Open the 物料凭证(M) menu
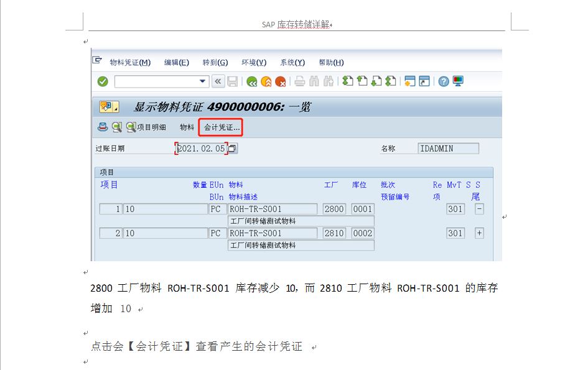Screen dimensions: 588x370 click(x=130, y=63)
